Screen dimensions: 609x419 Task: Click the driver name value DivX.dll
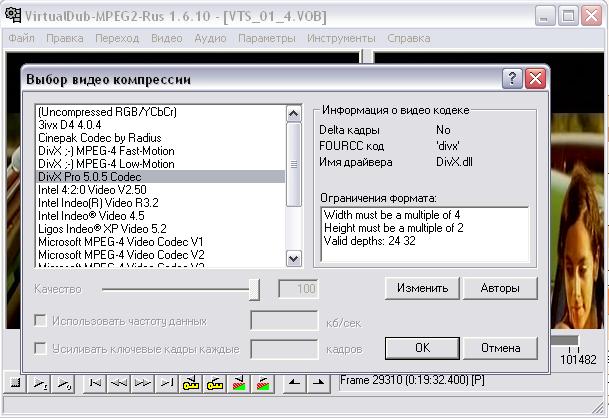454,162
